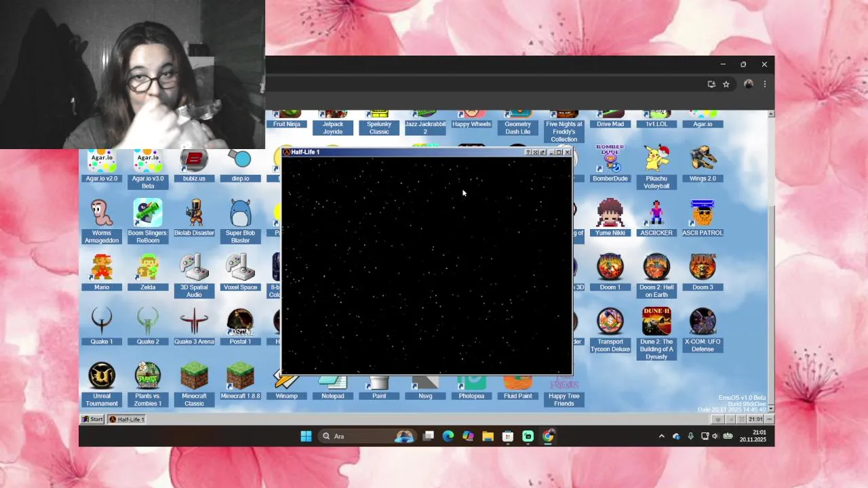Open File Explorer from the taskbar

488,436
